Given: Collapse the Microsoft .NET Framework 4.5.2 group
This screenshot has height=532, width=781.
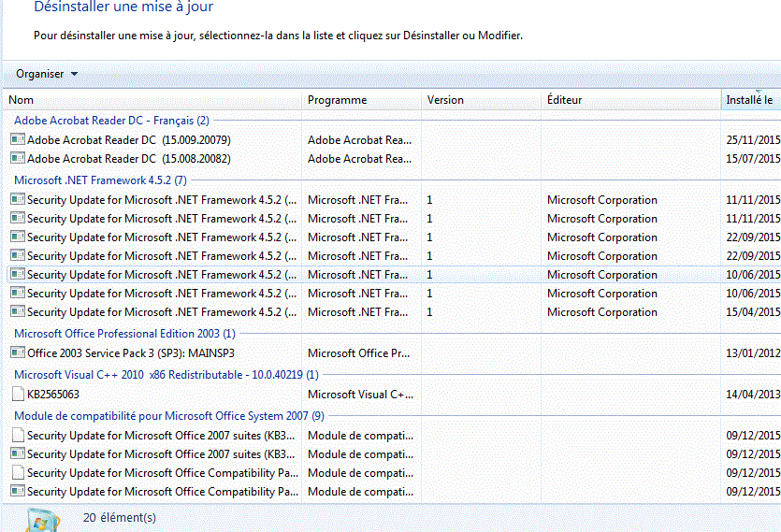Looking at the screenshot, I should pos(100,180).
